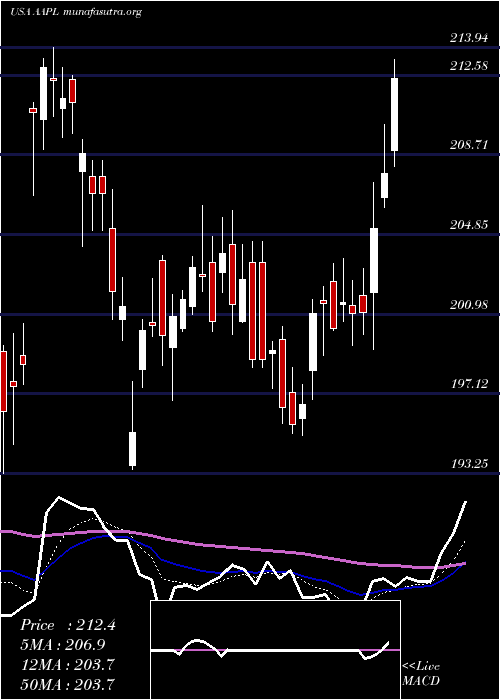The width and height of the screenshot is (500, 700).
Task: Click the 12MA : 203.7 readout
Action: coord(67,665)
